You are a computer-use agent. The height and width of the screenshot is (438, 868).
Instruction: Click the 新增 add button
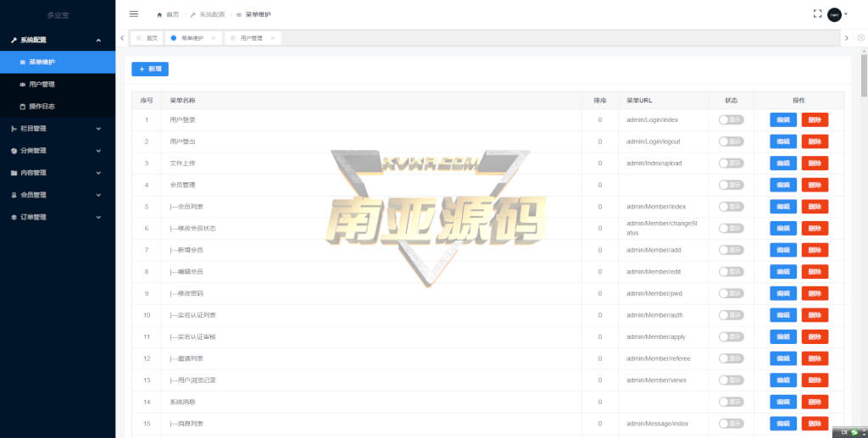tap(150, 69)
